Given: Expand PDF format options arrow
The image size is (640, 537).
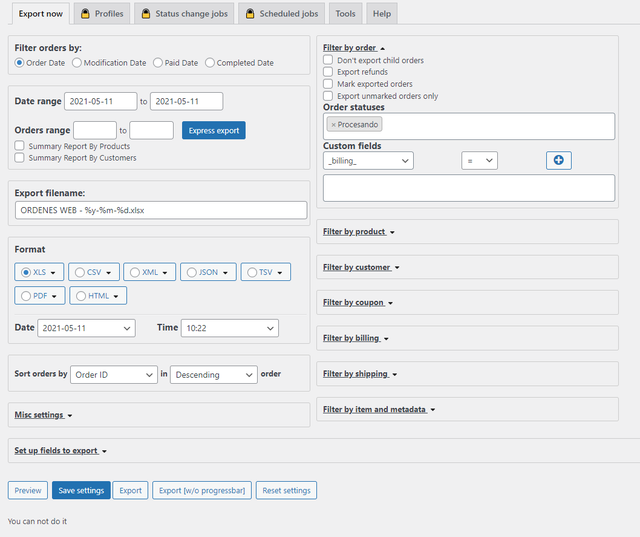Looking at the screenshot, I should click(54, 297).
